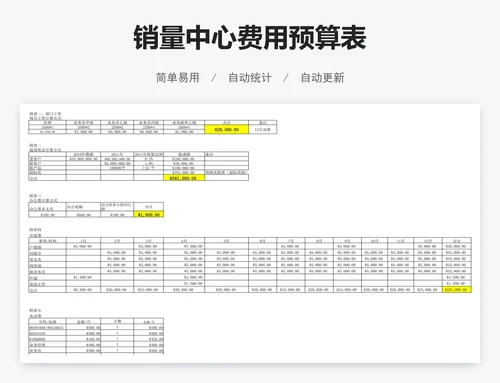Screen dimensions: 500x383
Task: Click the 附表五 section heading
Action: pos(35,310)
